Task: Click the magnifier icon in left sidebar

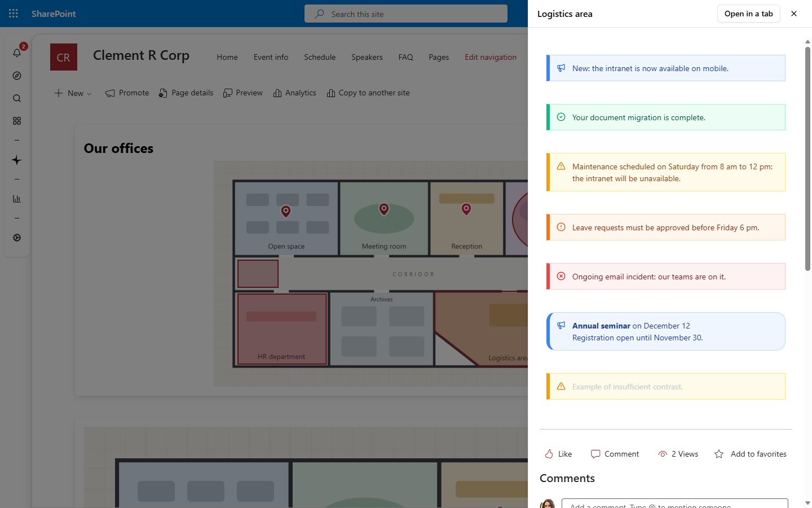Action: pos(17,98)
